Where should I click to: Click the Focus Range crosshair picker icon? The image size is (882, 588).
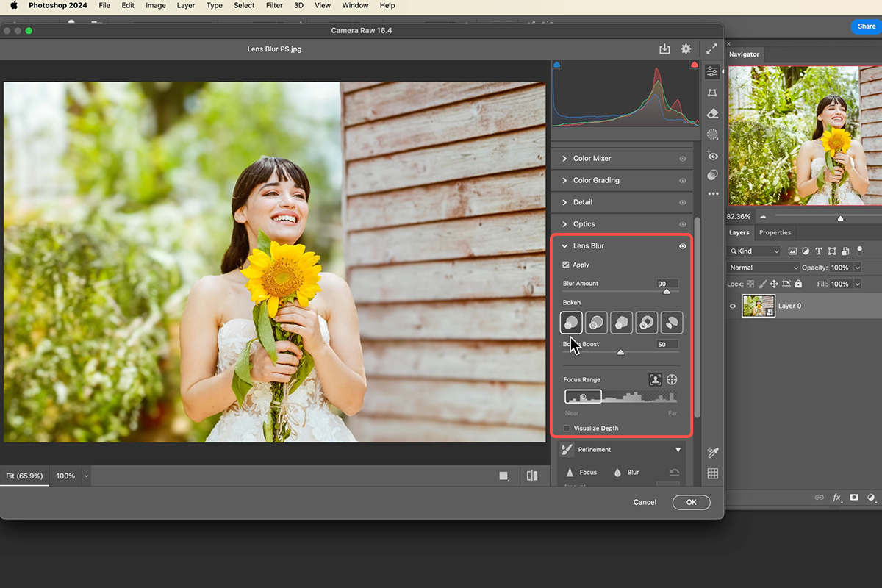(671, 379)
